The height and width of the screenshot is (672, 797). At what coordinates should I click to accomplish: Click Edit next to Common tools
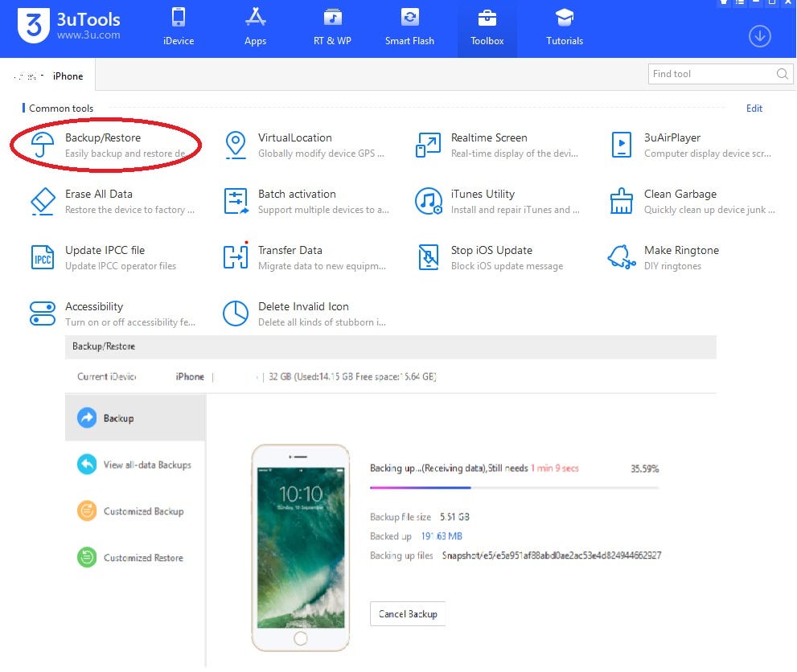click(x=754, y=108)
